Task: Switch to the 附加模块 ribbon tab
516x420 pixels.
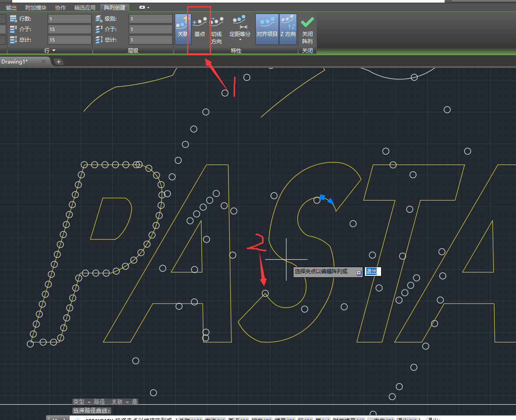Action: coord(36,7)
